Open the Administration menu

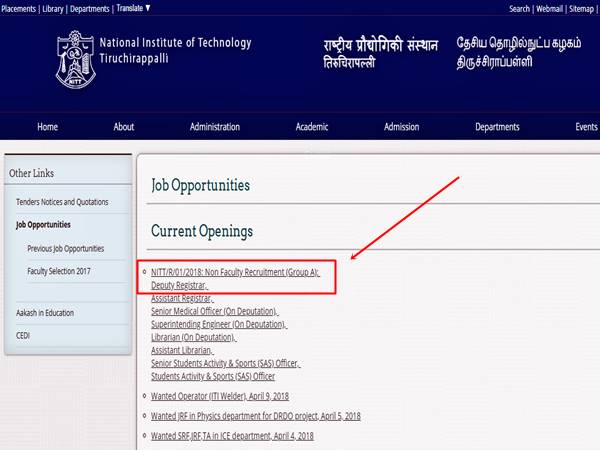(215, 127)
